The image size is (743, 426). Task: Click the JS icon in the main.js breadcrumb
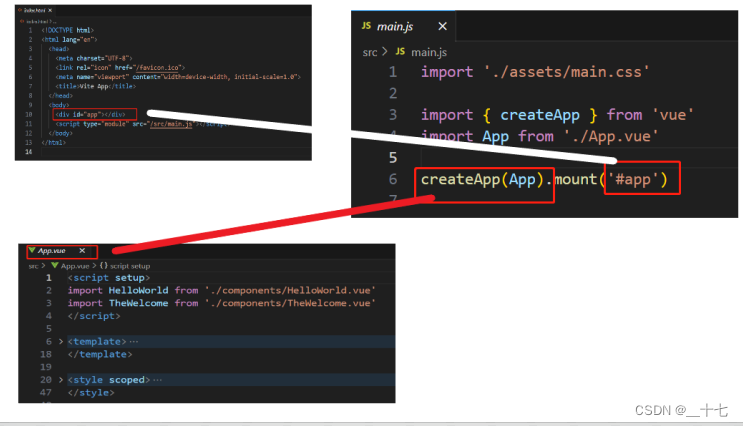[x=400, y=51]
